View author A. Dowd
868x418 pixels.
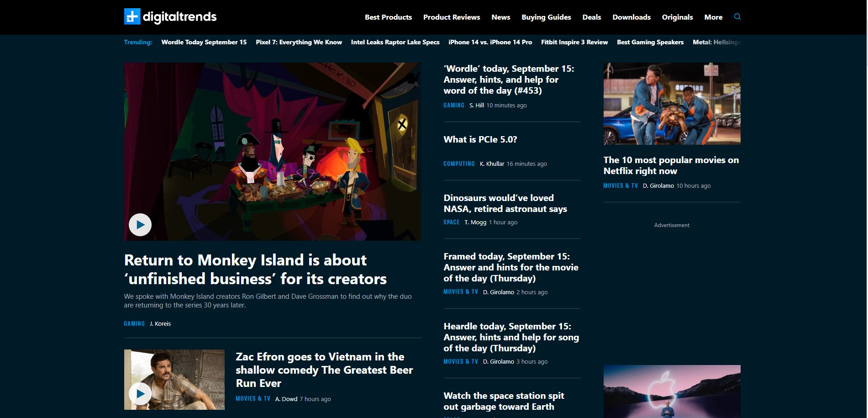click(x=286, y=399)
